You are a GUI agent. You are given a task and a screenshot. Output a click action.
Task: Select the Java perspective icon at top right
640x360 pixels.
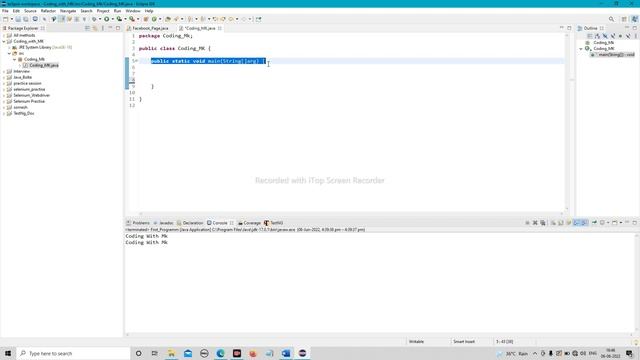pyautogui.click(x=635, y=19)
